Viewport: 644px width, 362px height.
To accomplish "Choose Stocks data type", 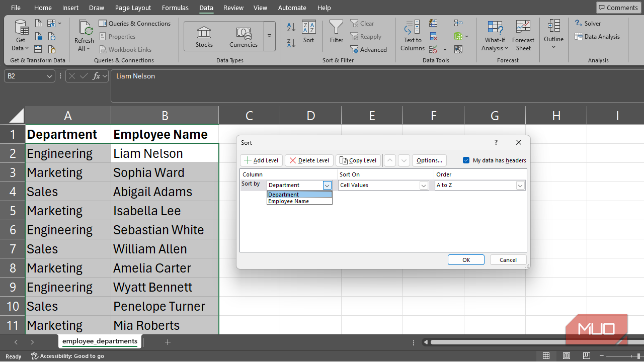I will click(204, 37).
